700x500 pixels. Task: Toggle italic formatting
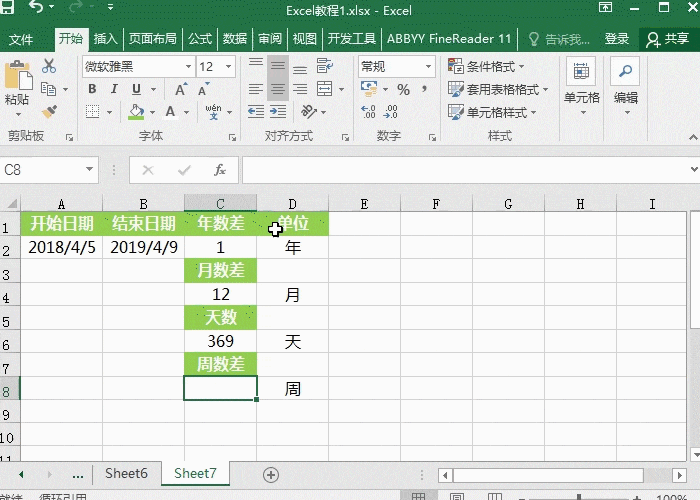[114, 89]
